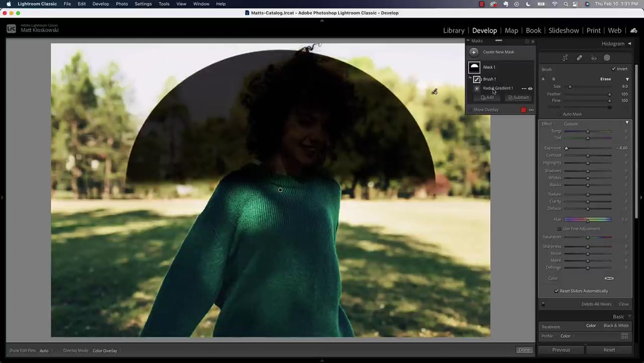Screen dimensions: 644x363
Task: Switch to the Library module
Action: pos(454,31)
